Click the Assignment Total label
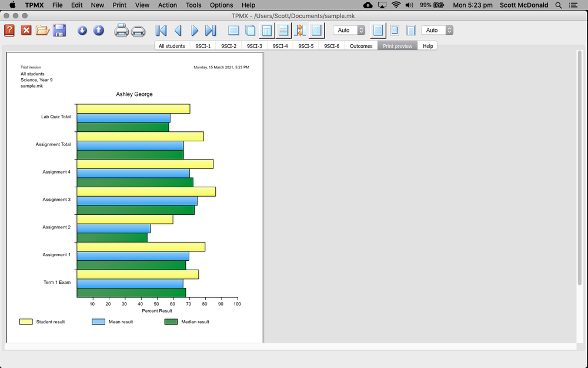The image size is (588, 368). coord(54,144)
